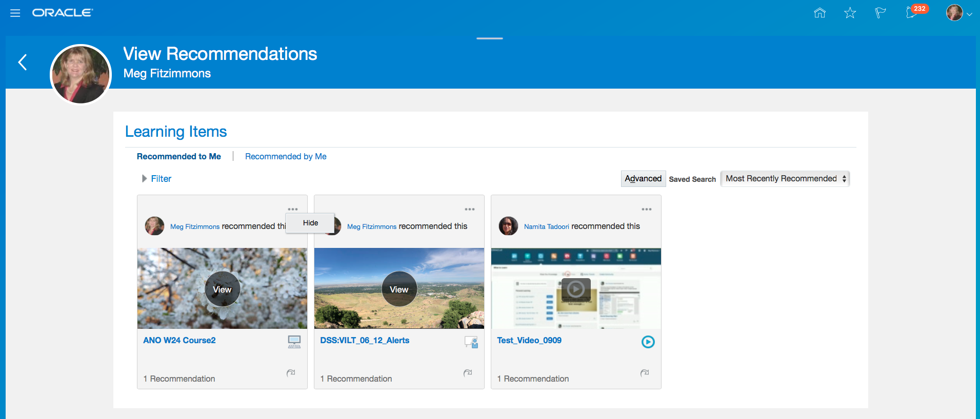Image resolution: width=980 pixels, height=419 pixels.
Task: Open the user profile dropdown menu
Action: click(x=958, y=13)
